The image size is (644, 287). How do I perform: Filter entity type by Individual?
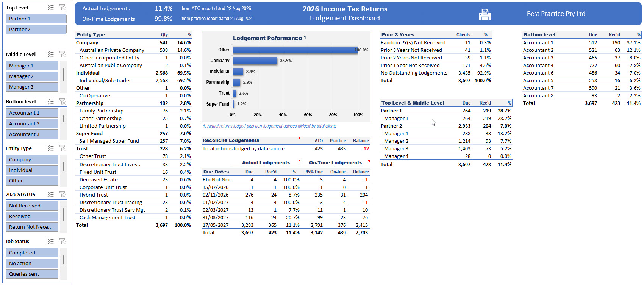[x=32, y=170]
